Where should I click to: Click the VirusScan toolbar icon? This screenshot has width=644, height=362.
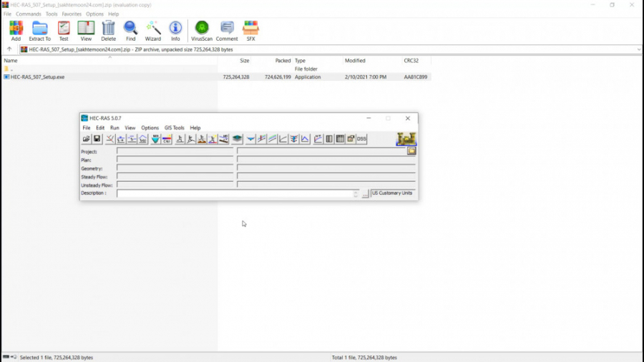(202, 30)
